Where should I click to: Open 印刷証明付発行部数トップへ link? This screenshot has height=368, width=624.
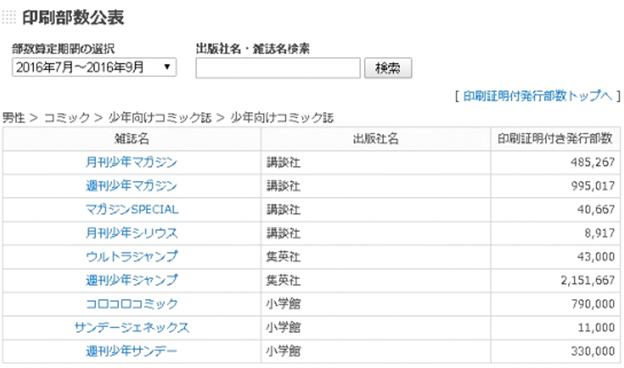537,96
